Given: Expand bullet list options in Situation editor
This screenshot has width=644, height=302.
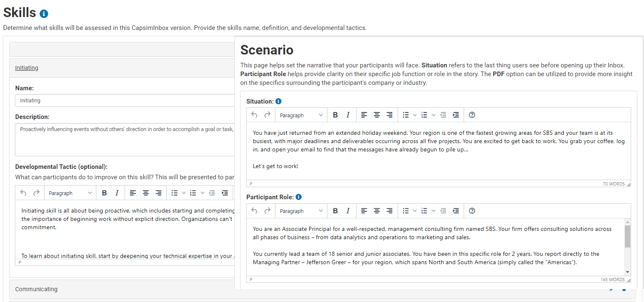Looking at the screenshot, I should coord(415,115).
